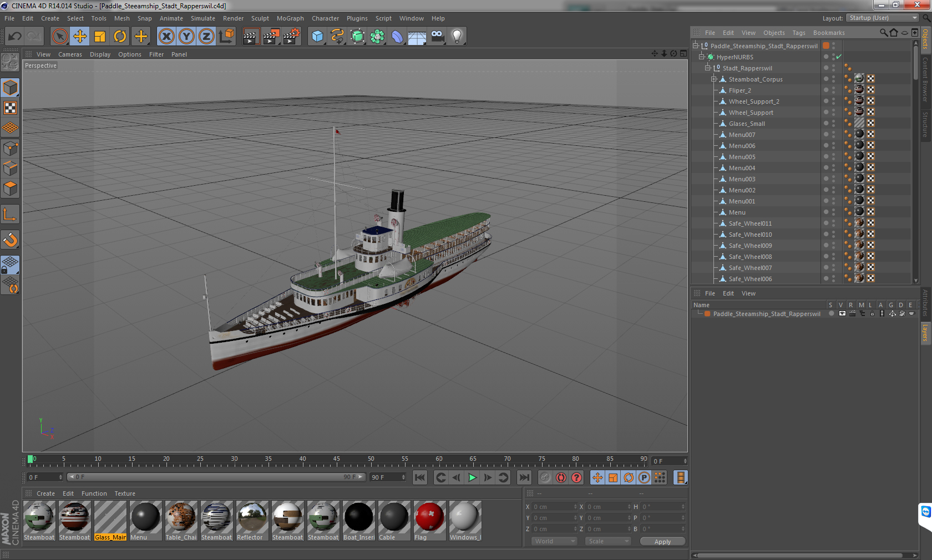Open the Scale mode dropdown
932x560 pixels.
click(608, 541)
